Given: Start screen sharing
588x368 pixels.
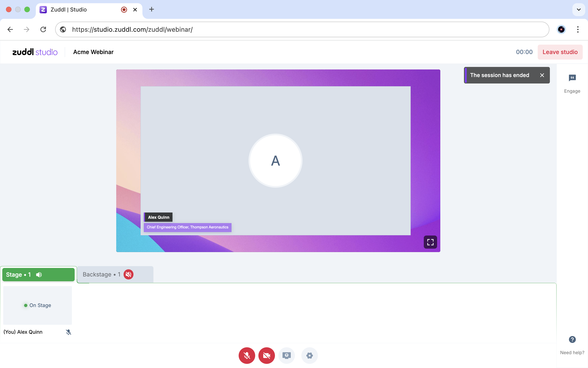Looking at the screenshot, I should [286, 355].
